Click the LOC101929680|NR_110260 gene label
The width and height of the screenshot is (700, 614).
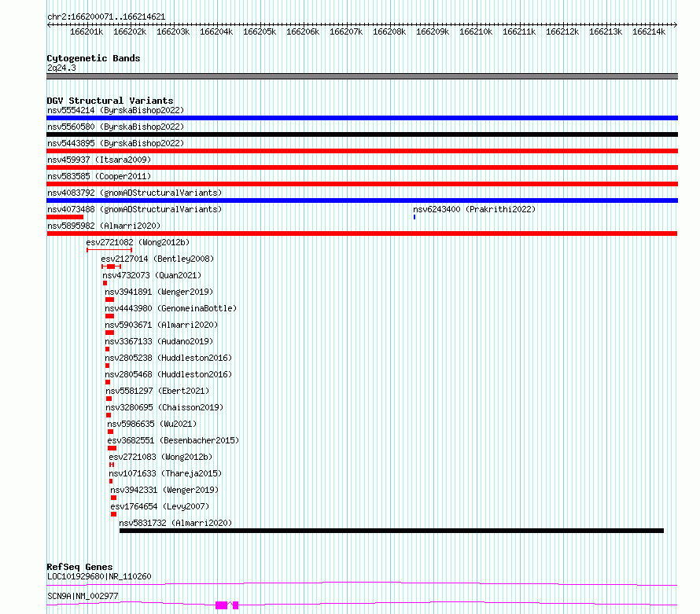pos(99,576)
